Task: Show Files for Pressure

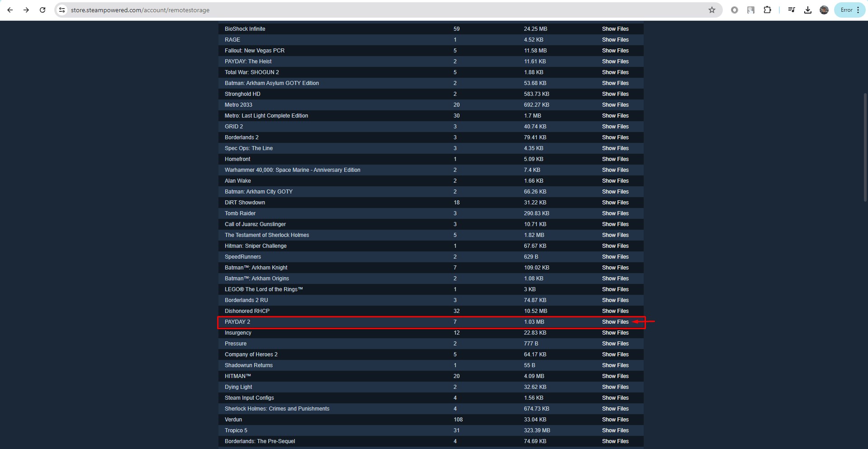Action: [x=615, y=344]
